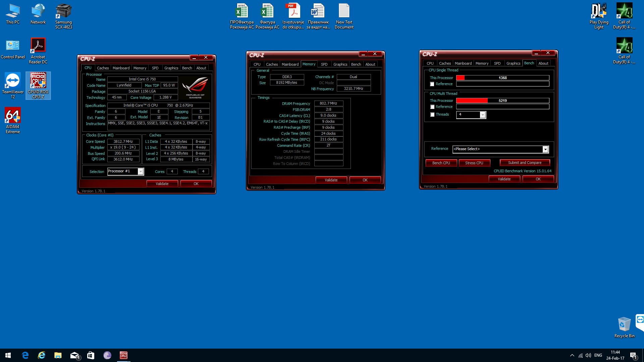Image resolution: width=644 pixels, height=362 pixels.
Task: Open Правилник Word document
Action: [x=318, y=16]
